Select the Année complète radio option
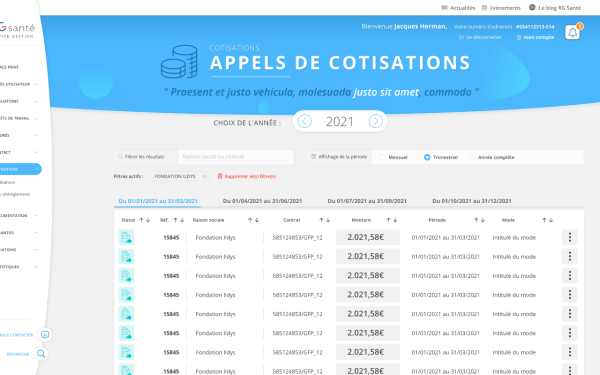 pyautogui.click(x=472, y=157)
